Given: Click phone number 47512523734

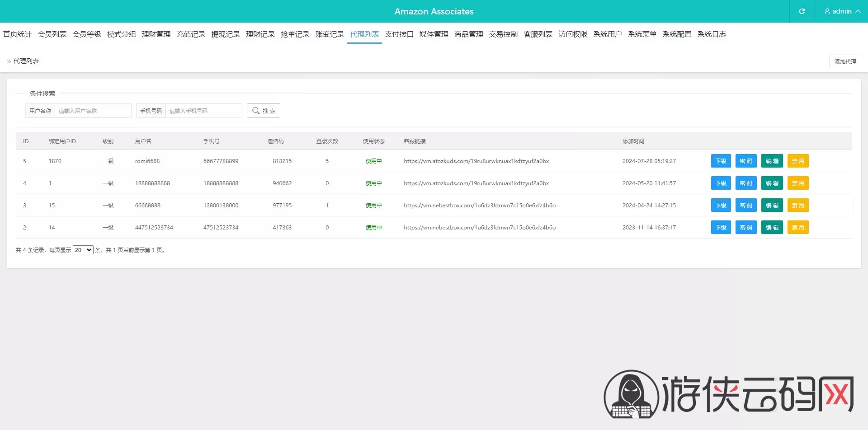Looking at the screenshot, I should (221, 227).
